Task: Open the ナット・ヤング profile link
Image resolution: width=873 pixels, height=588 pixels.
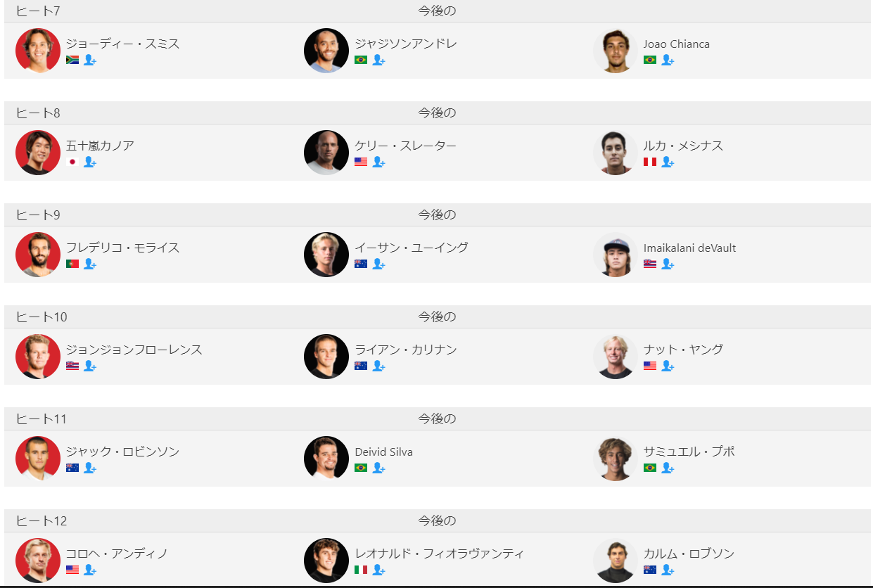Action: [683, 350]
